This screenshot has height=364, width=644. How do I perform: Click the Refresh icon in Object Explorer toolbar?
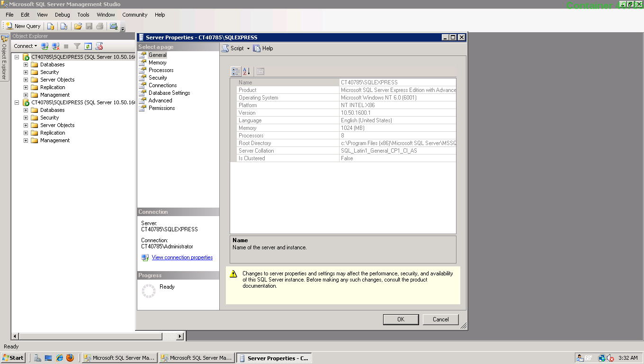[88, 46]
